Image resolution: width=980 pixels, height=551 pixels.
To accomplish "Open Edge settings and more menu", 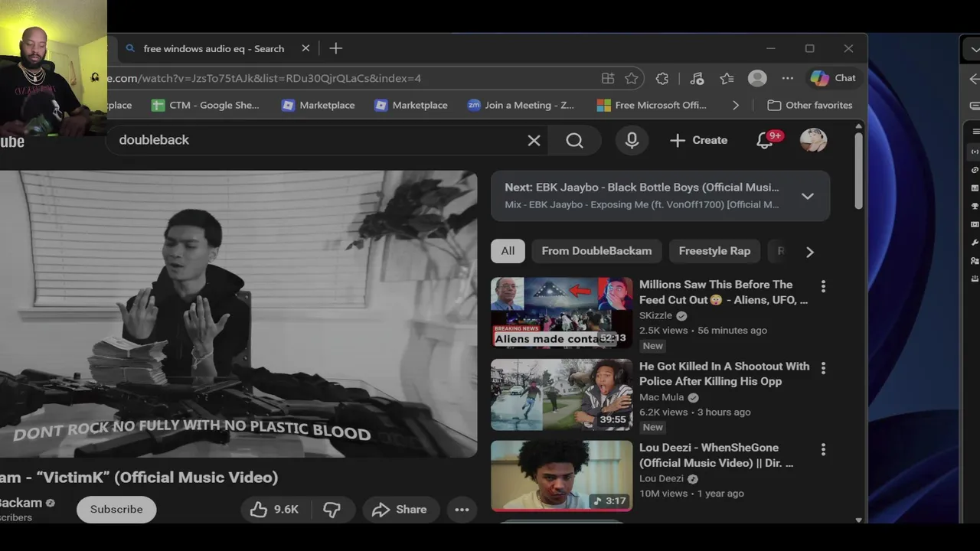I will [787, 78].
